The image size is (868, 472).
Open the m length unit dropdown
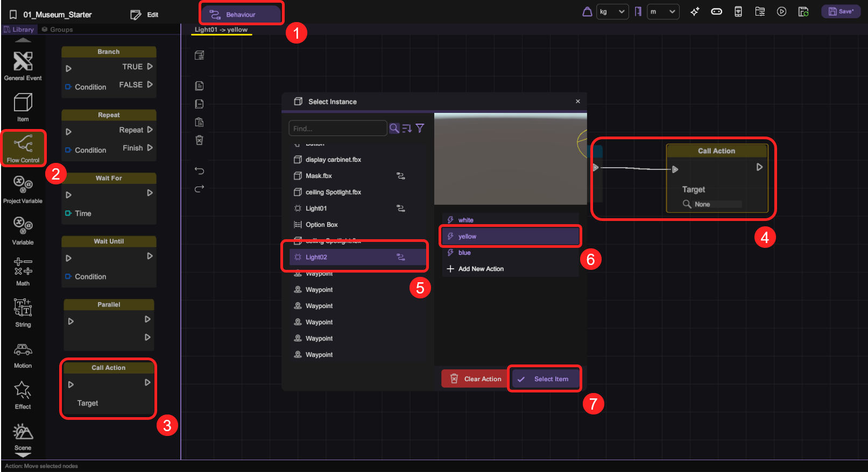[x=662, y=12]
